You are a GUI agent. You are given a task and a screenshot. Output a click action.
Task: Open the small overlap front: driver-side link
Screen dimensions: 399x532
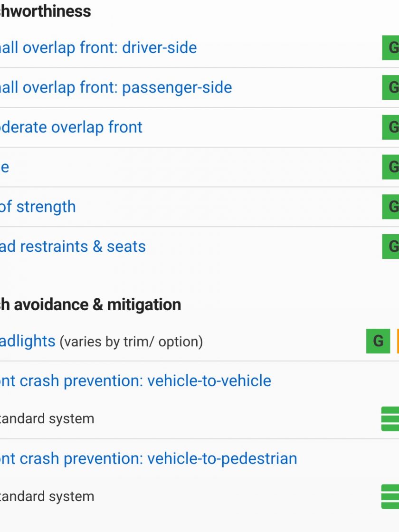click(98, 48)
